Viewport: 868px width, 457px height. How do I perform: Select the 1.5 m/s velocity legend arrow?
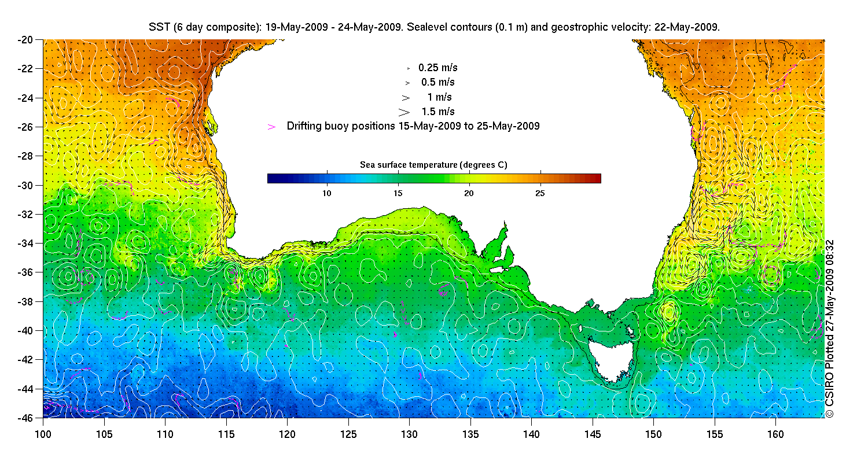[404, 112]
